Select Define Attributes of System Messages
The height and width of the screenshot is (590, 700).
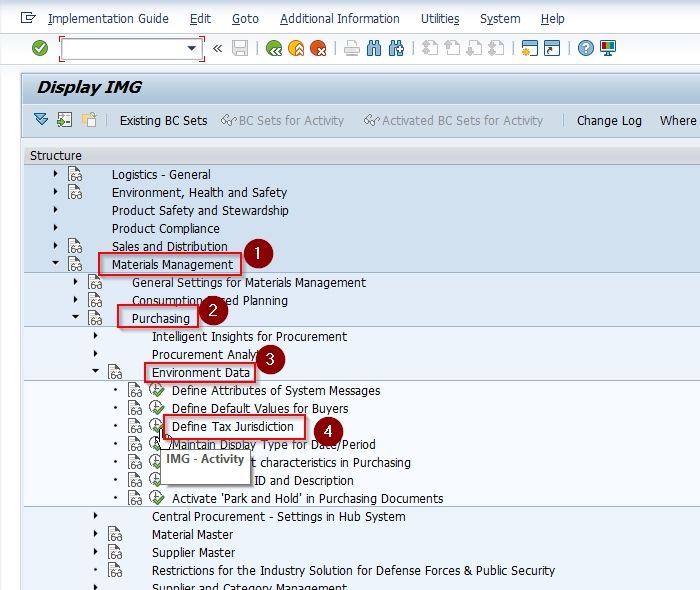(x=276, y=391)
